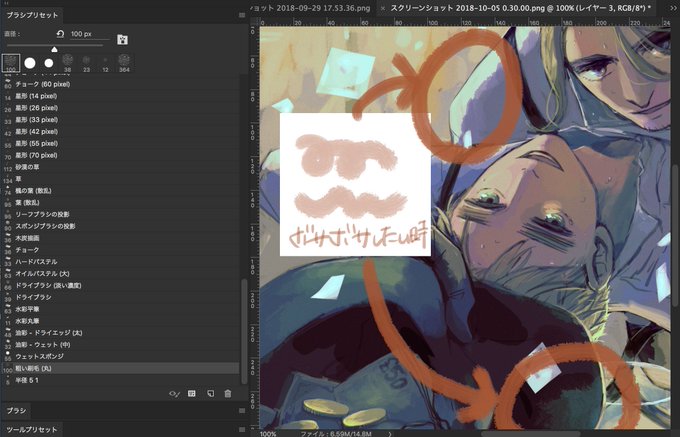The image size is (680, 437).
Task: Pick the 油彩 - ドライエッジ (大) brush
Action: (121, 333)
